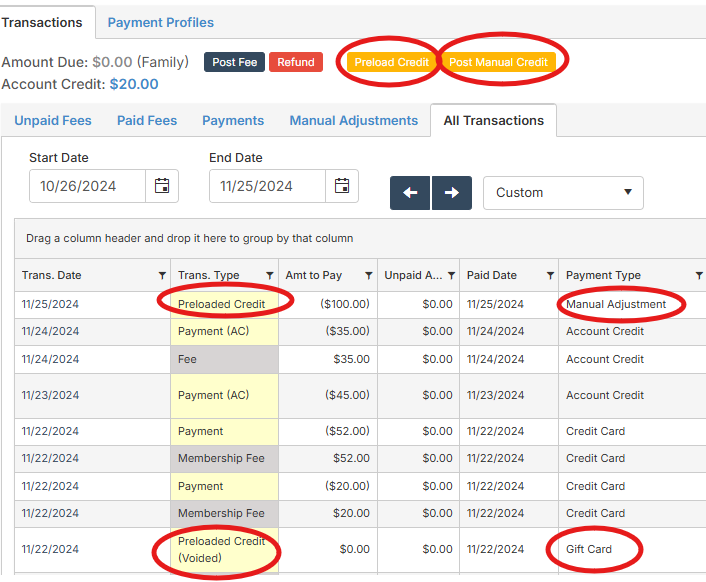This screenshot has height=582, width=706.
Task: Click the Preload Credit button
Action: coord(391,62)
